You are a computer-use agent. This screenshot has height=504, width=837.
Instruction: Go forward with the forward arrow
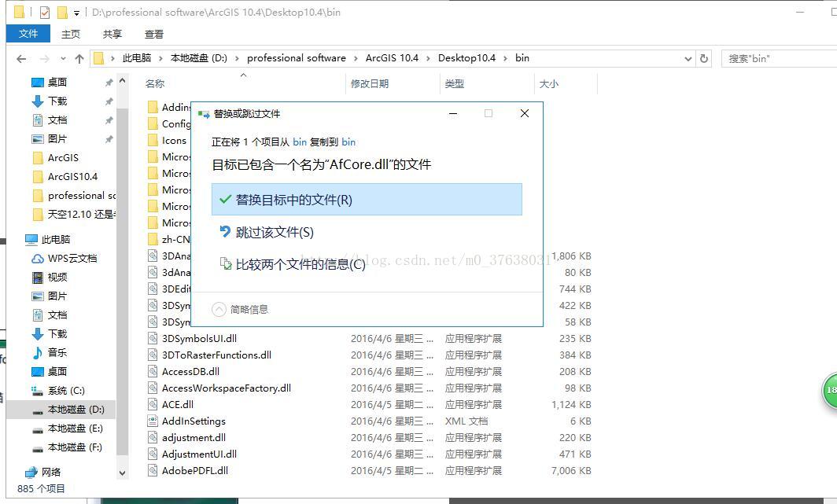45,59
